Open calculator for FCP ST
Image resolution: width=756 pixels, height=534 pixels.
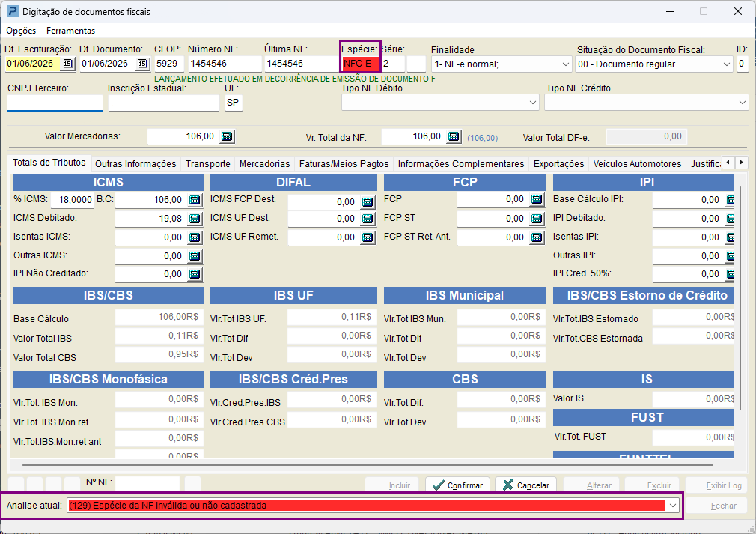point(537,219)
